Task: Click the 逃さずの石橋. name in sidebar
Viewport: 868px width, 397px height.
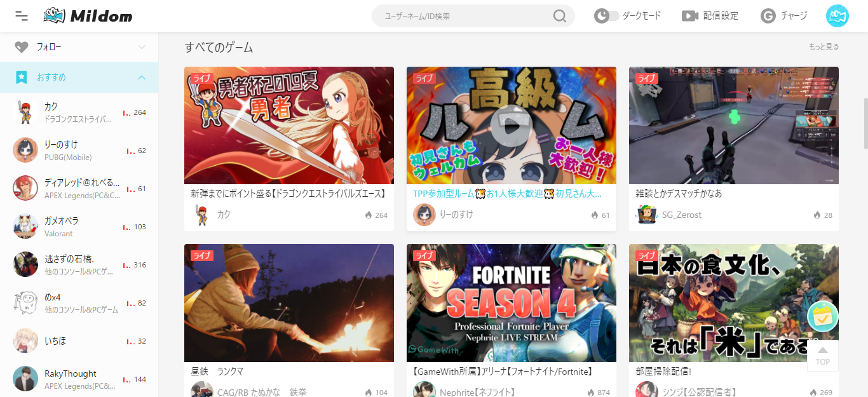Action: 69,259
